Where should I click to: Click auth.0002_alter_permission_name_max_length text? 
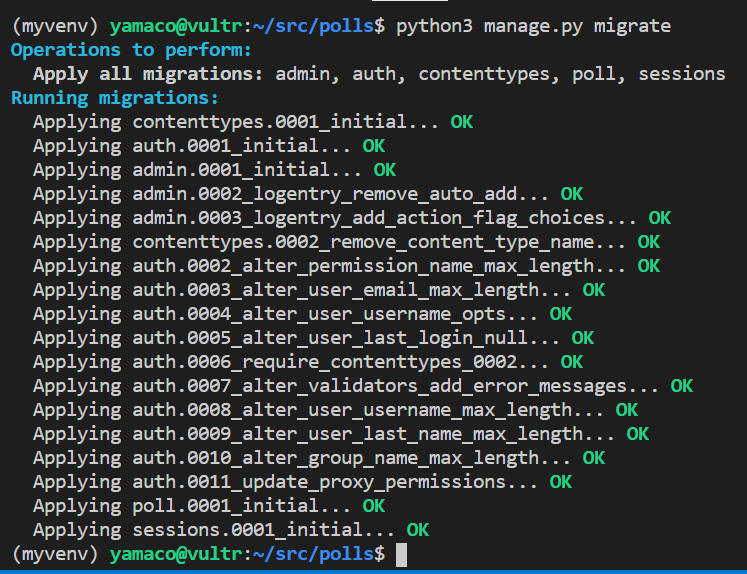point(379,266)
